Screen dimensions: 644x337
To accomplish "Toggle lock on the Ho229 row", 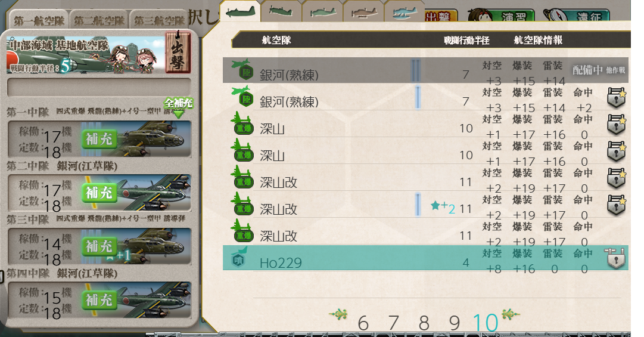I will coord(615,258).
